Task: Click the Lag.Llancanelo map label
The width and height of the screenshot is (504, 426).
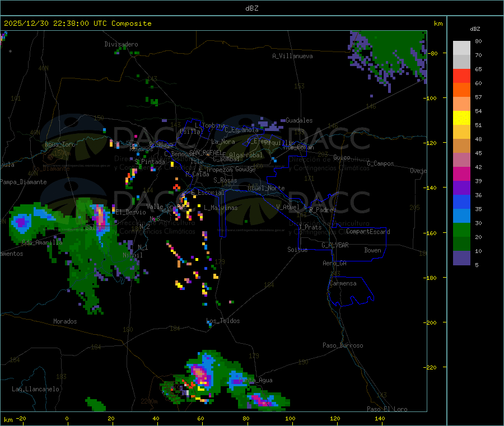Action: (x=36, y=389)
